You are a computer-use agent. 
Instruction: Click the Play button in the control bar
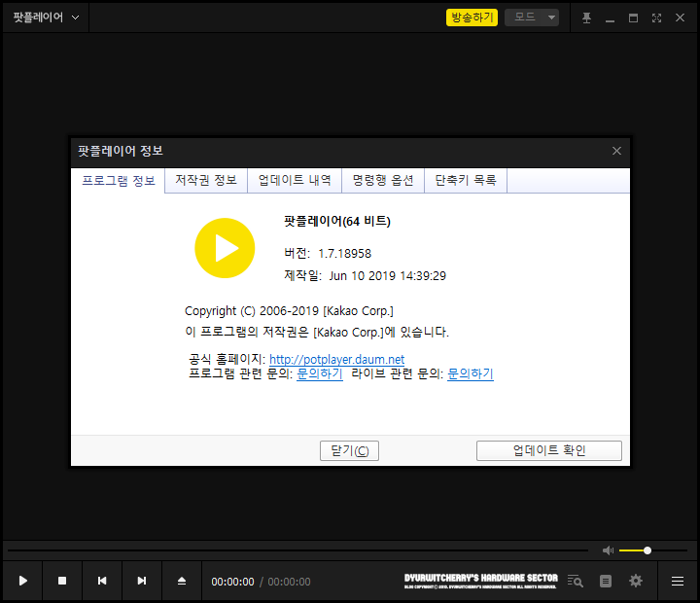[x=22, y=581]
